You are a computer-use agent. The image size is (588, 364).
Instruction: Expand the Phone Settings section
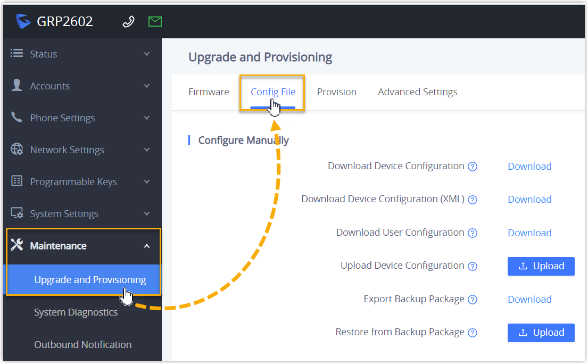[x=147, y=118]
